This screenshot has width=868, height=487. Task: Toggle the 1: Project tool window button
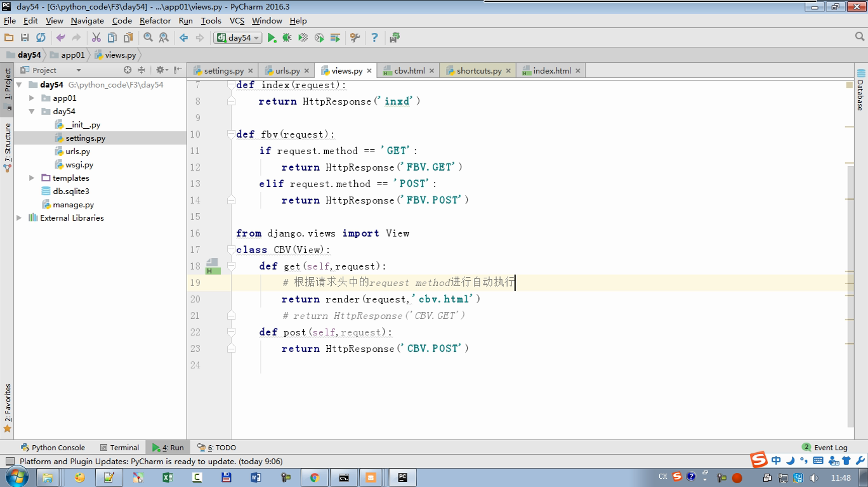pyautogui.click(x=8, y=89)
